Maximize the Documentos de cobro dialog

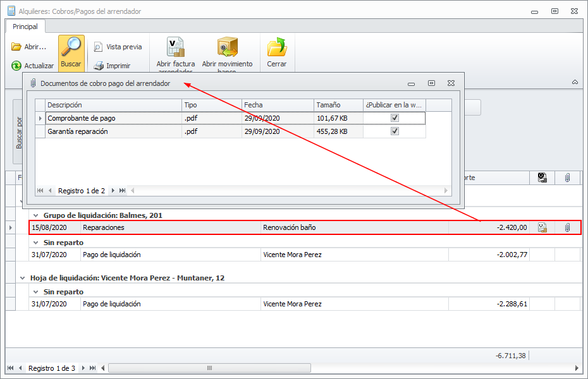(431, 83)
